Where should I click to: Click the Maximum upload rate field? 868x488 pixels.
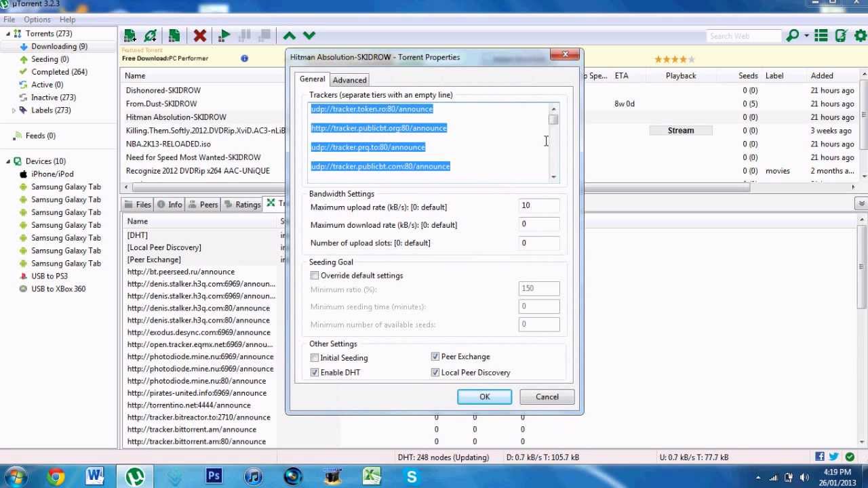coord(539,206)
